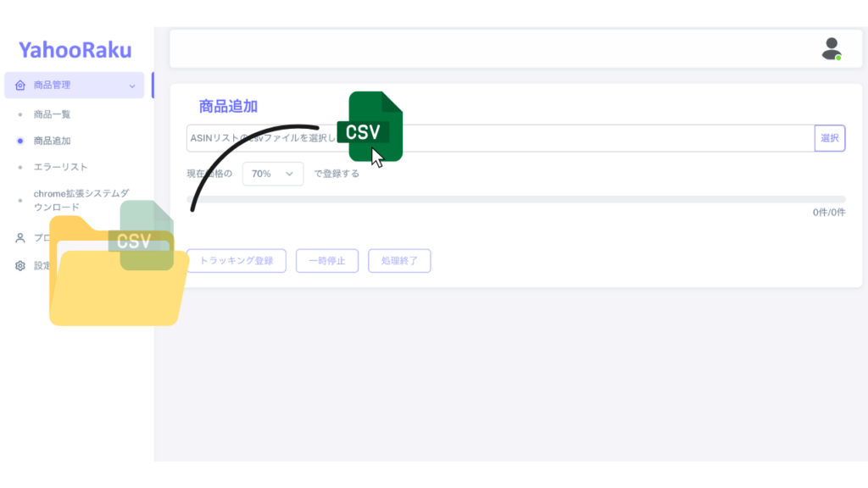Click the registration progress bar
Screen dimensions: 868x488
pos(516,199)
